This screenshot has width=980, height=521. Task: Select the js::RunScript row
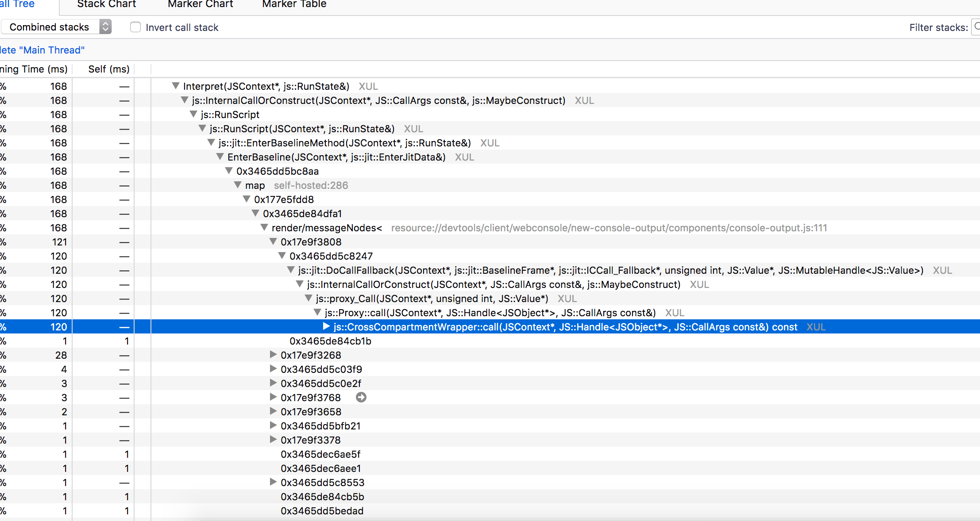(230, 115)
